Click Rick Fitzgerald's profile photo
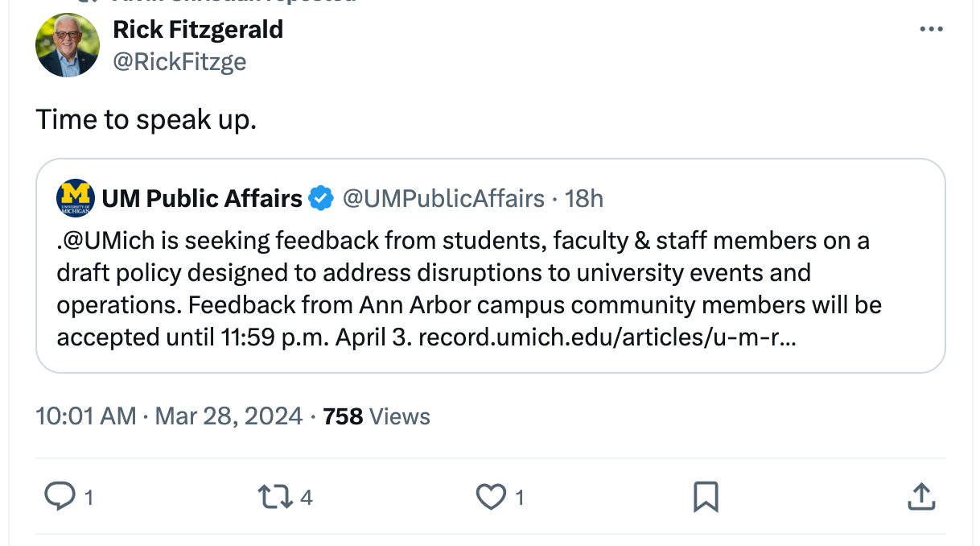The height and width of the screenshot is (546, 980). (x=68, y=45)
